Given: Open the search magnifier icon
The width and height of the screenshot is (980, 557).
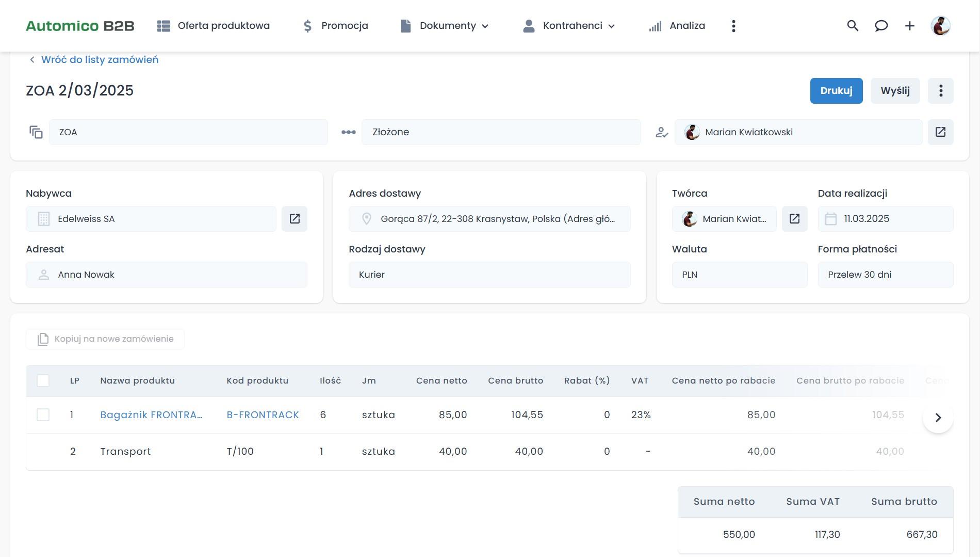Looking at the screenshot, I should pos(853,26).
